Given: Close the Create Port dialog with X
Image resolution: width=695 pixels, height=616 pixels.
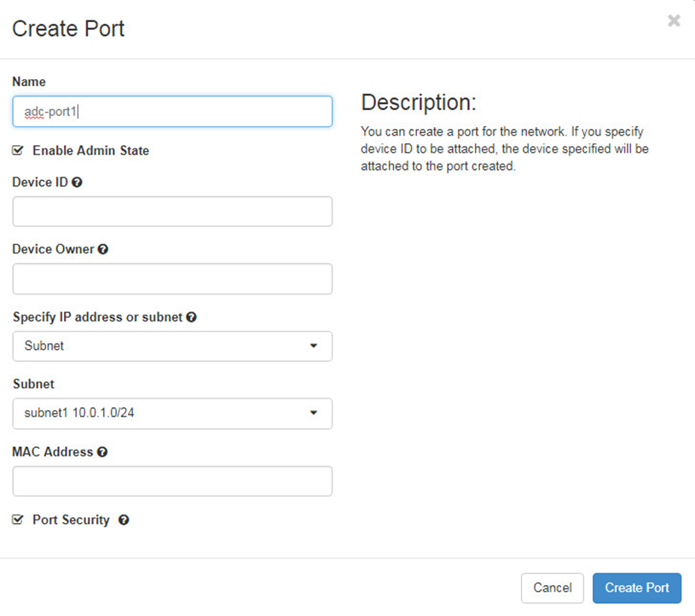Looking at the screenshot, I should click(674, 21).
